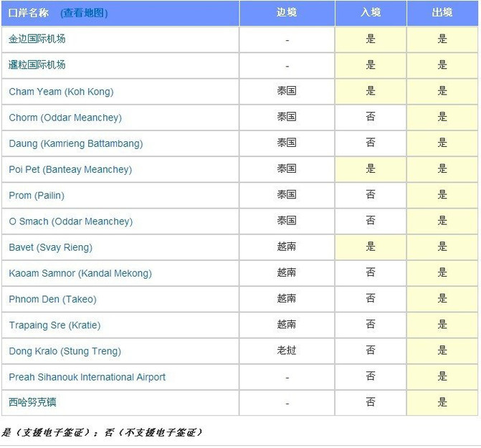
Task: Click 老挝 border cell for Dong Kralo
Action: [x=287, y=351]
